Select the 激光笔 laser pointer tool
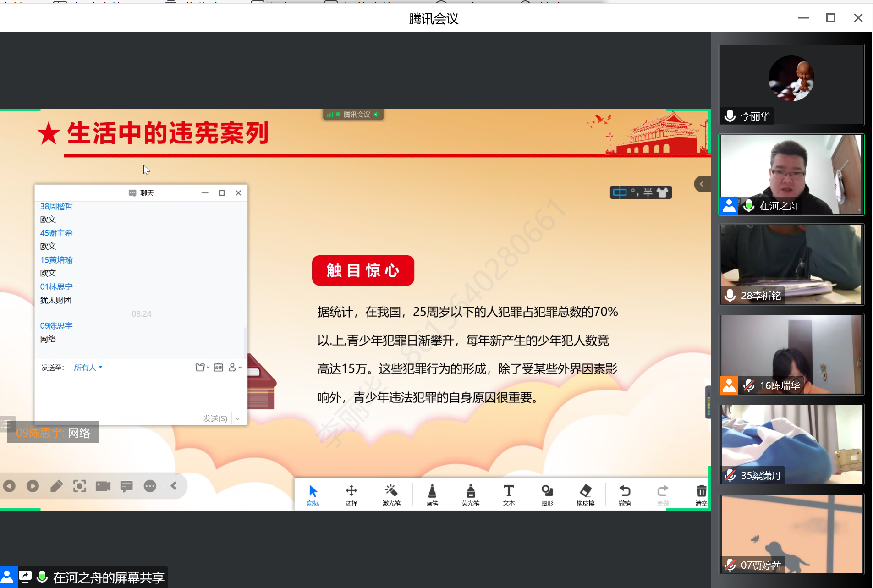The height and width of the screenshot is (588, 873). (391, 495)
